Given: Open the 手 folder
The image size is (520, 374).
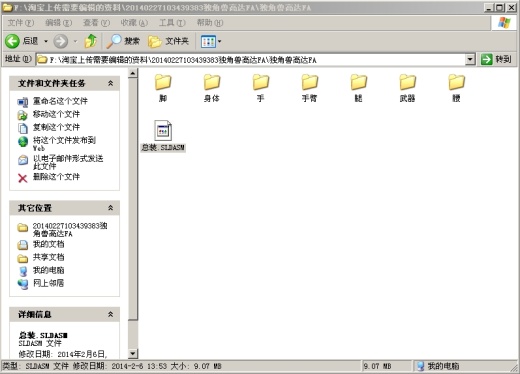Looking at the screenshot, I should click(261, 88).
